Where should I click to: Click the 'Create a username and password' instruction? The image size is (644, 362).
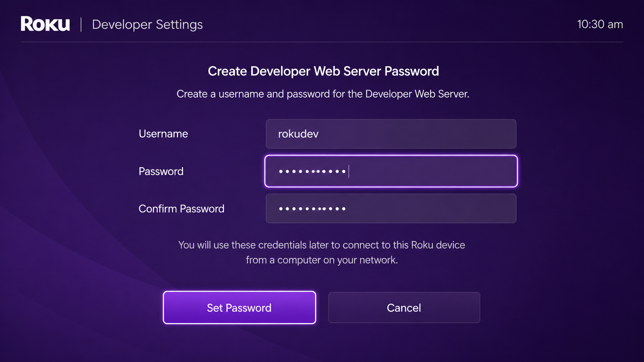[323, 94]
